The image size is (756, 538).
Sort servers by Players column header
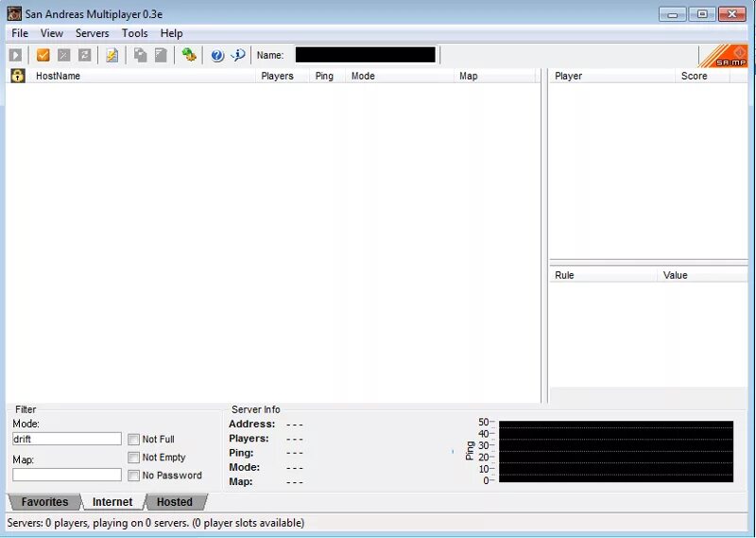(283, 76)
